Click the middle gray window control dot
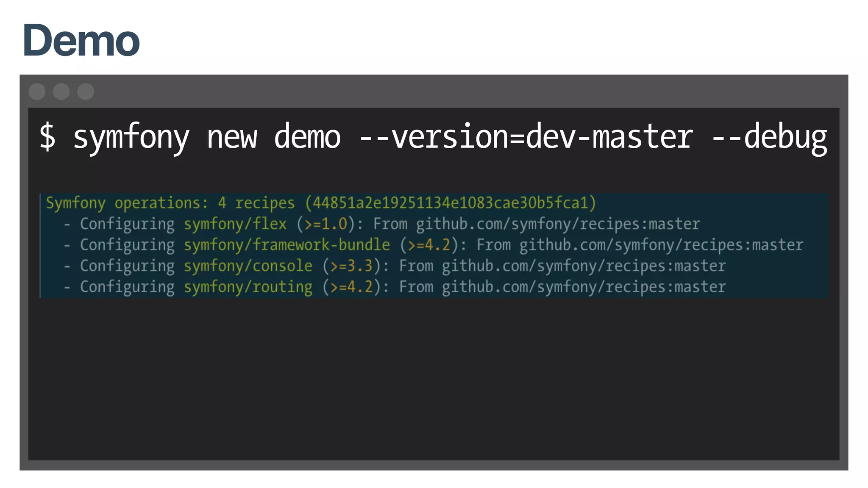868x488 pixels. (61, 91)
